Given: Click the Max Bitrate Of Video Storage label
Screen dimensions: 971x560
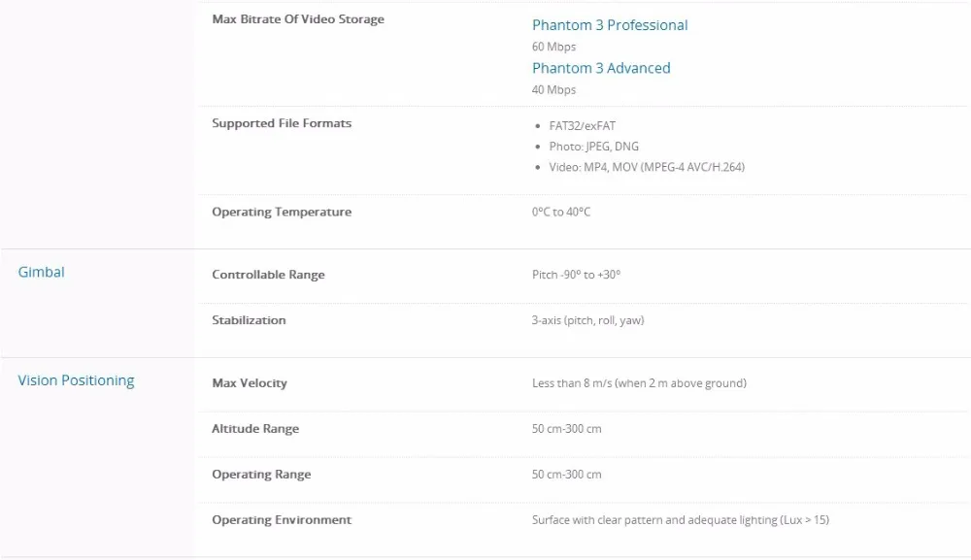Looking at the screenshot, I should click(298, 19).
